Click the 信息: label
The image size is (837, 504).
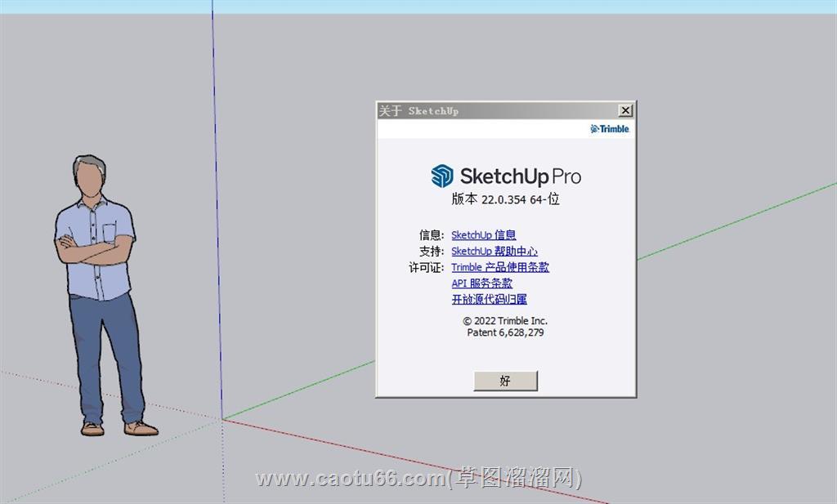tap(432, 234)
